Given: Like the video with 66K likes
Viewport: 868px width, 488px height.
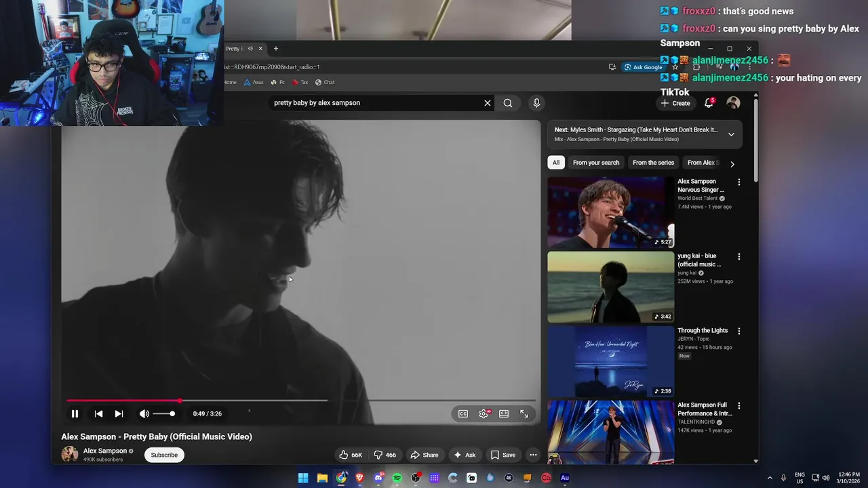Looking at the screenshot, I should tap(351, 455).
